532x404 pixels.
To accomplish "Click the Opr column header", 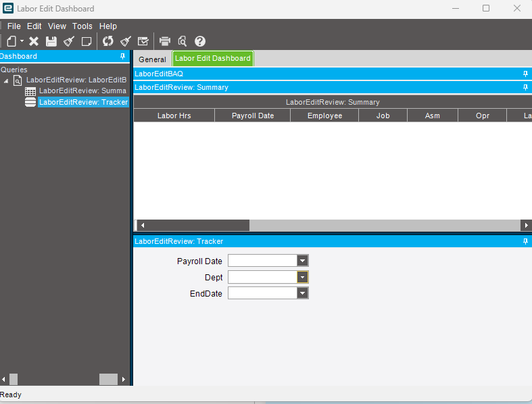I will click(x=483, y=116).
